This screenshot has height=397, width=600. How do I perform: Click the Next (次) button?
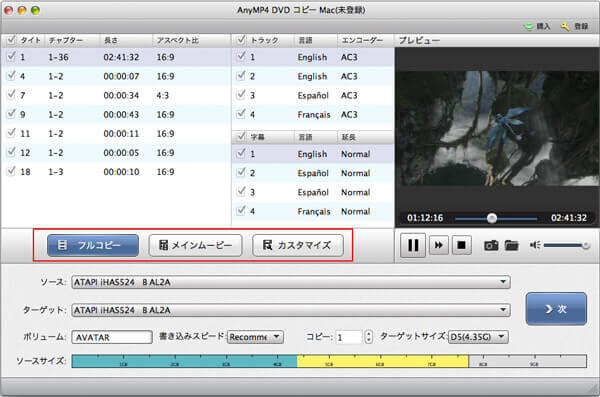[x=556, y=309]
